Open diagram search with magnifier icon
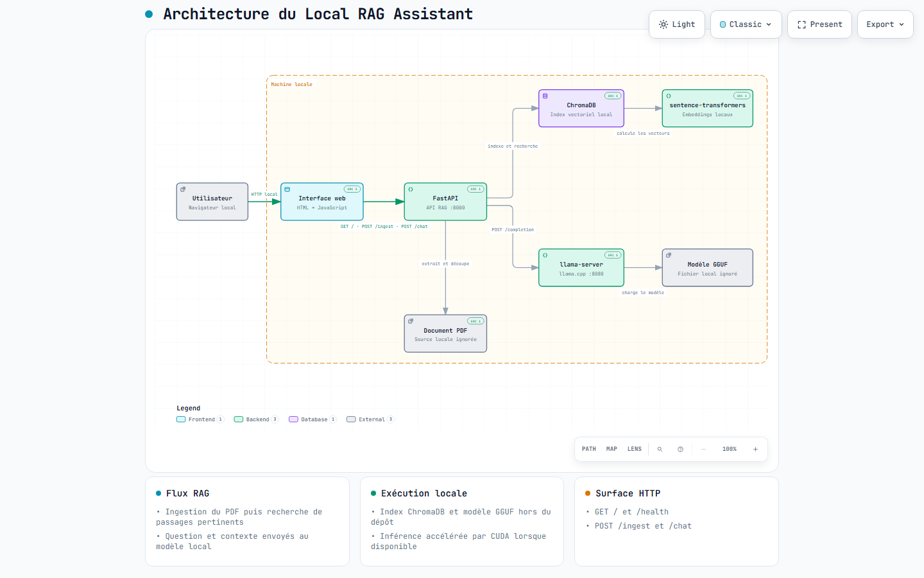The width and height of the screenshot is (924, 578). point(660,449)
